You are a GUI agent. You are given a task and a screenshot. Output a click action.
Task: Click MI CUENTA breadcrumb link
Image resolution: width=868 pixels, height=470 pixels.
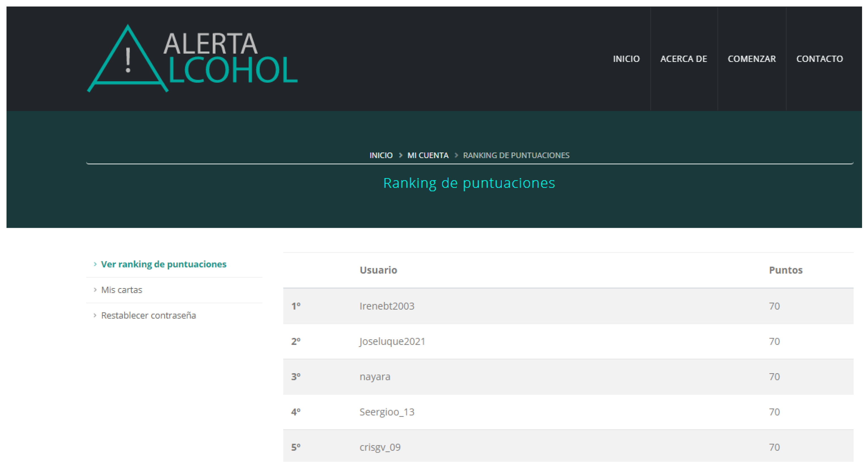[428, 155]
